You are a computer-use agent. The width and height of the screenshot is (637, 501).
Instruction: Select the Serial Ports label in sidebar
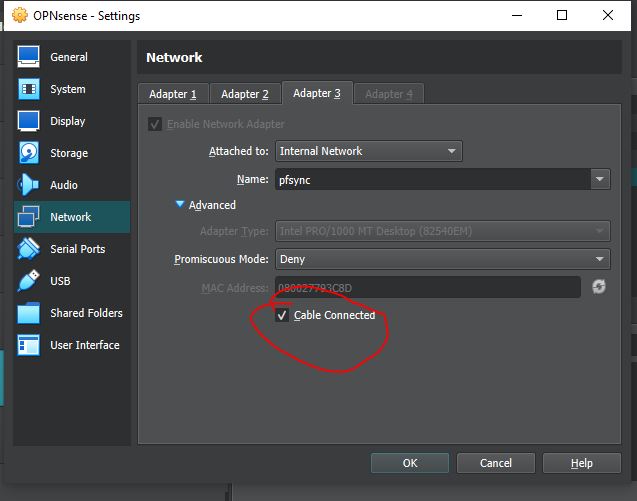coord(78,249)
